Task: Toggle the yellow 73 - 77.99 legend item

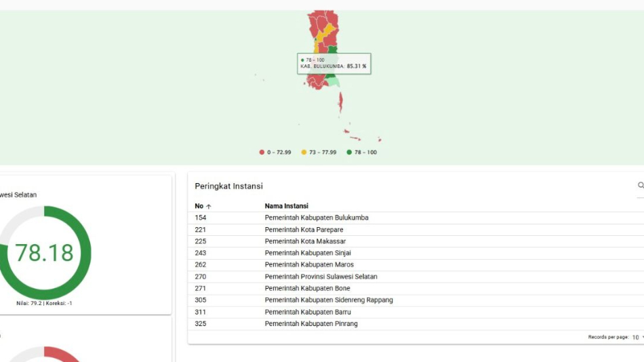Action: pyautogui.click(x=319, y=153)
